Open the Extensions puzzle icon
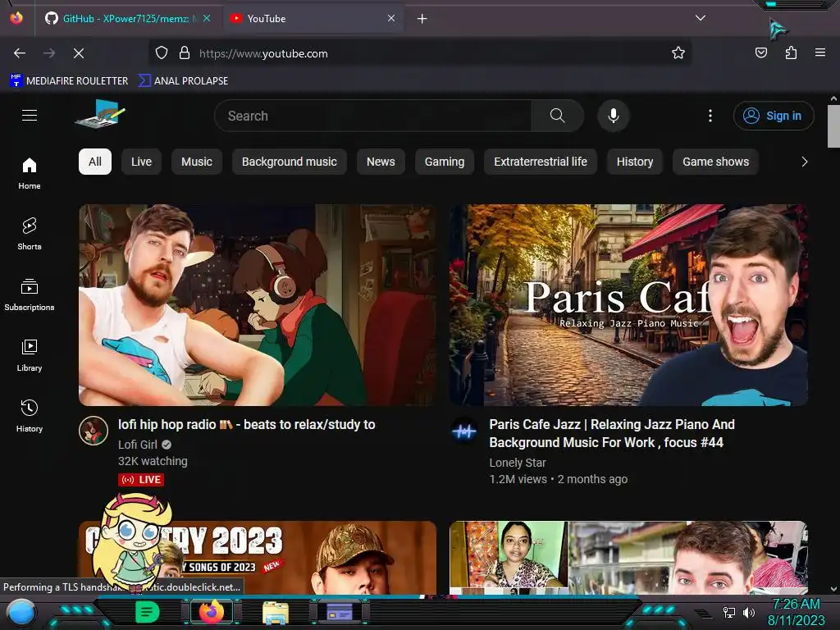 (x=791, y=52)
